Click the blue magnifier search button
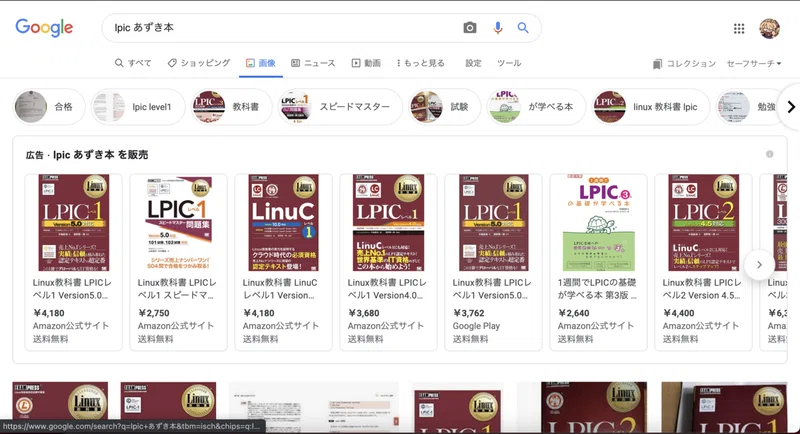This screenshot has width=800, height=434. (523, 28)
